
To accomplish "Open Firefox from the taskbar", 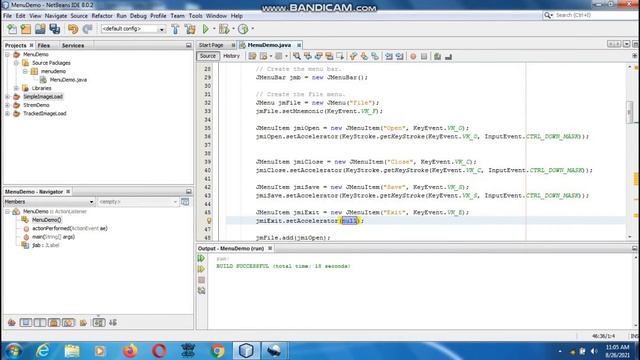I will click(x=130, y=351).
